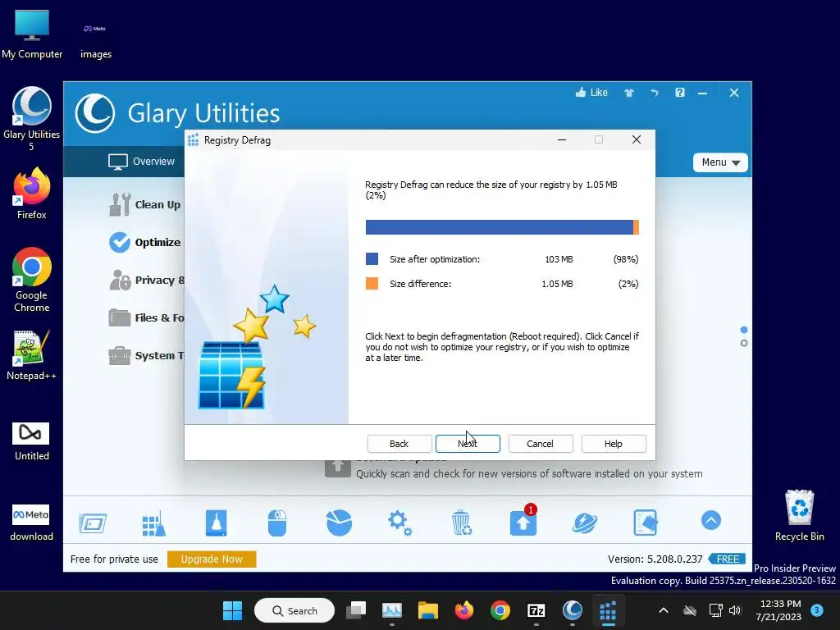Open 7-Zip from the taskbar
840x630 pixels.
point(536,610)
